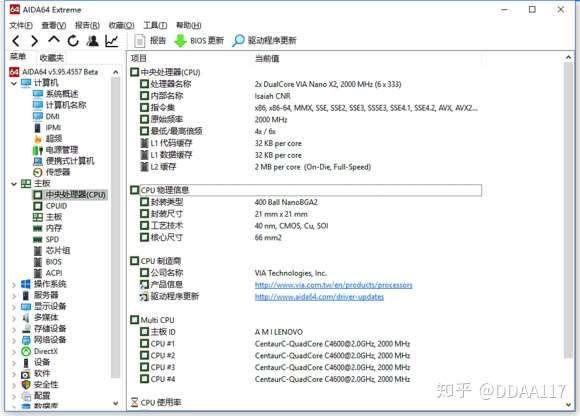Open the via.com.tw product information link
The image size is (580, 416).
pos(333,285)
